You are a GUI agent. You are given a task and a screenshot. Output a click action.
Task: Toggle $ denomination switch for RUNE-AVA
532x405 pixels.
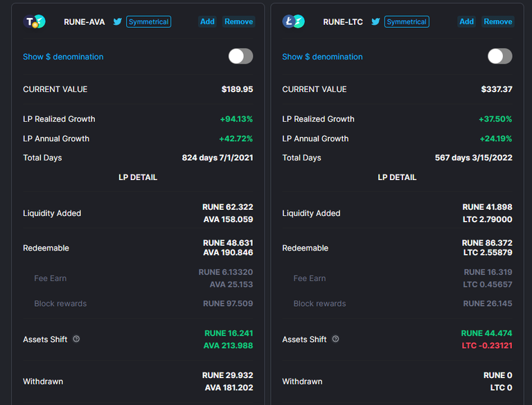(x=240, y=56)
